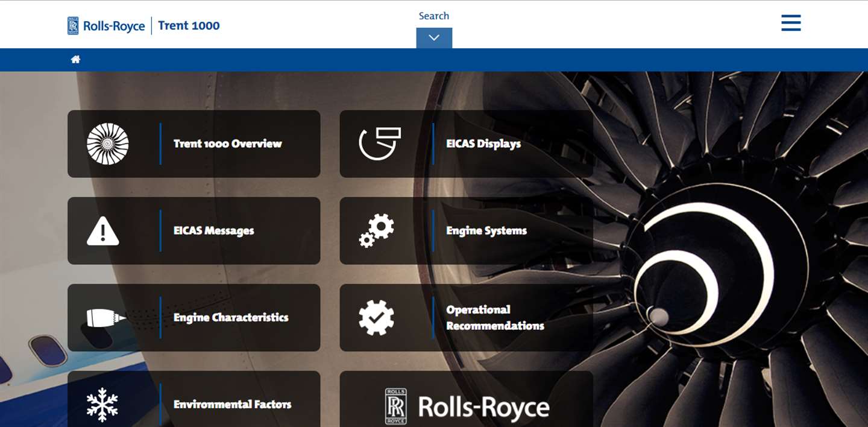This screenshot has width=868, height=427.
Task: Open Operational Recommendations
Action: click(467, 317)
